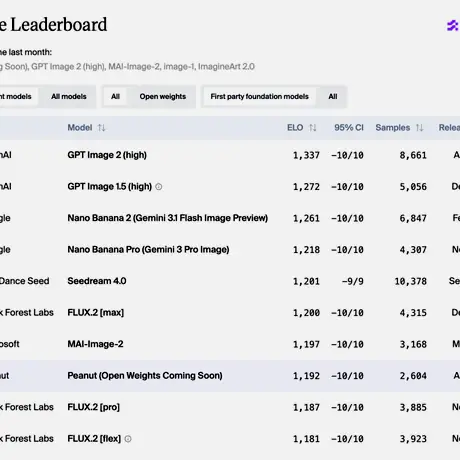Sort table by Model column arrows
The height and width of the screenshot is (460, 460).
tap(101, 128)
